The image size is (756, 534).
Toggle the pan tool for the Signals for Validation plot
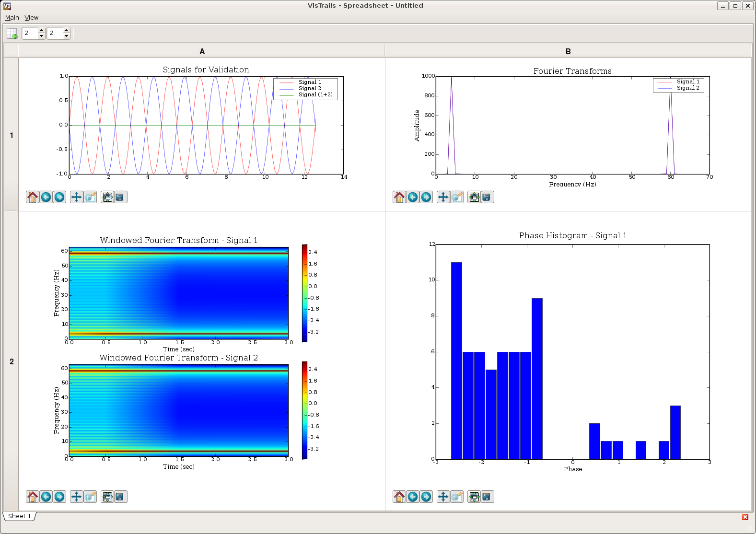[x=77, y=197]
